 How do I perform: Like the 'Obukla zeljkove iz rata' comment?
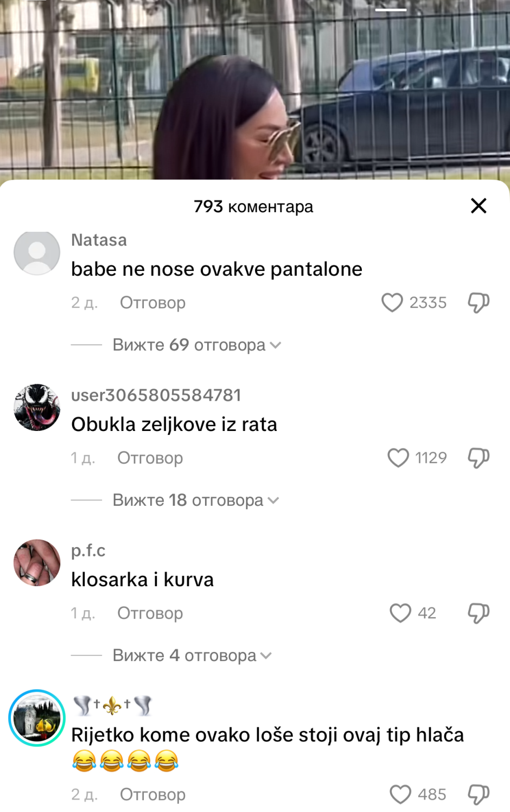tap(398, 458)
